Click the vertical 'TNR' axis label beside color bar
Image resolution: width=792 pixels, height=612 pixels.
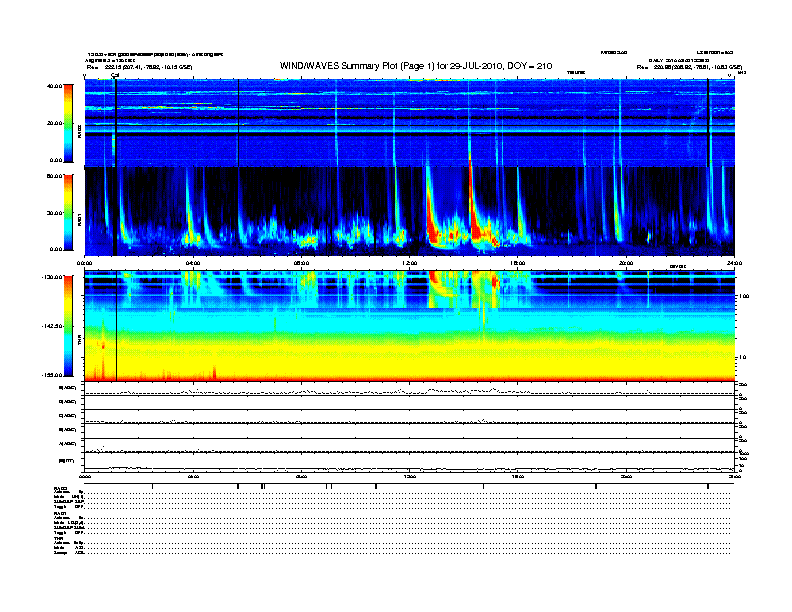(79, 342)
